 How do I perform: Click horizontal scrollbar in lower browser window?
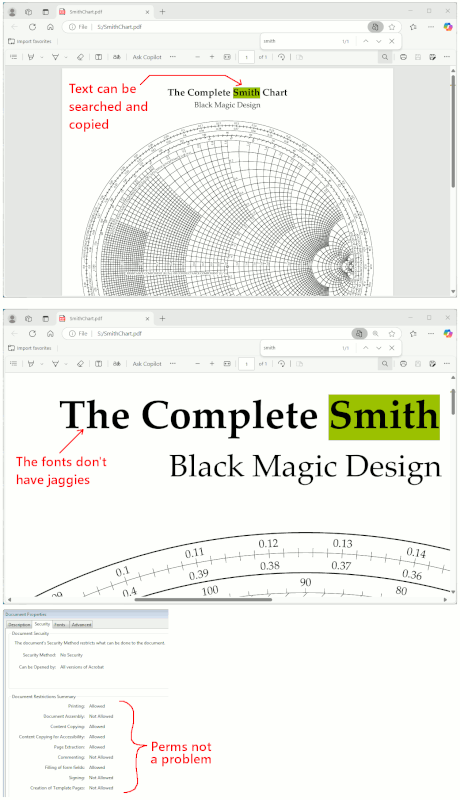coord(203,600)
